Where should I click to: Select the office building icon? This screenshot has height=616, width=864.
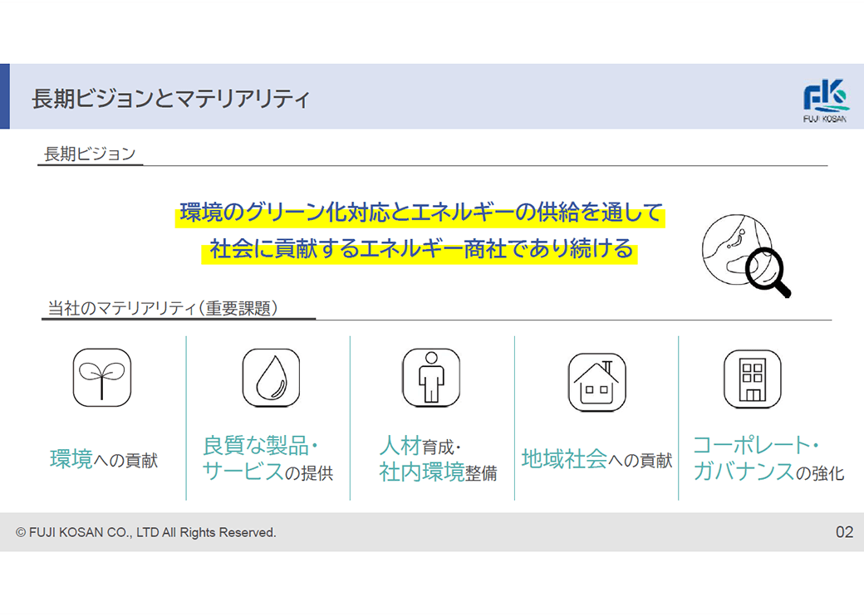[x=752, y=379]
